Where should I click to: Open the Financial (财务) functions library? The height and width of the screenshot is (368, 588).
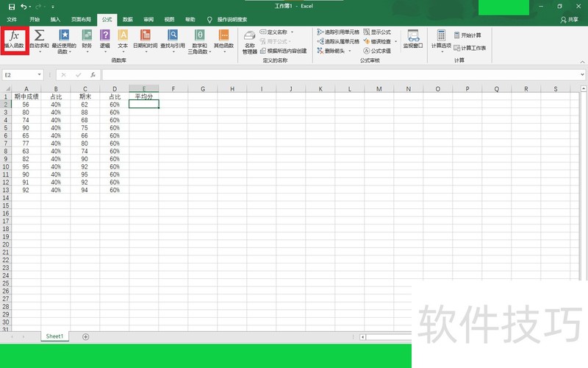87,40
